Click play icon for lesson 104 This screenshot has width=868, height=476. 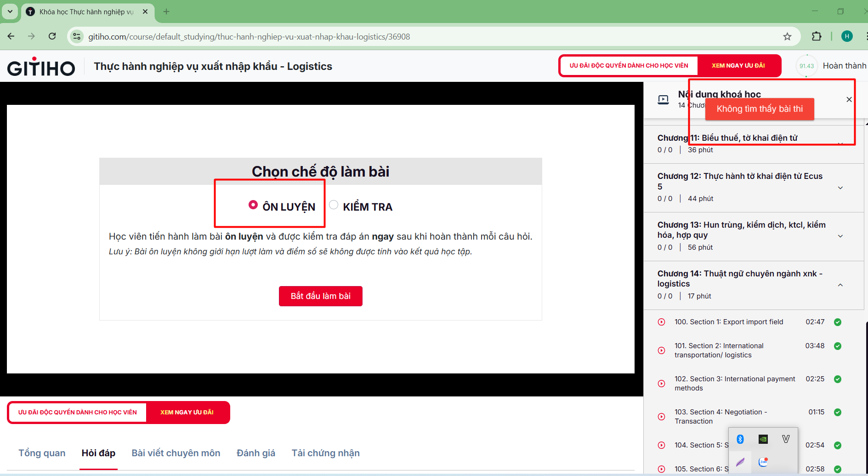coord(661,445)
